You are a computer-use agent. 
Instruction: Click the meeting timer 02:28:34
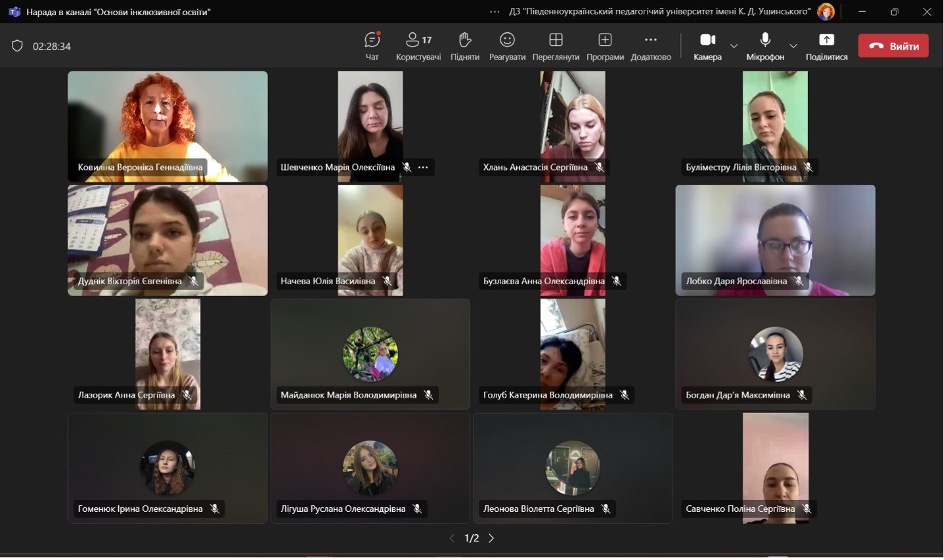51,46
